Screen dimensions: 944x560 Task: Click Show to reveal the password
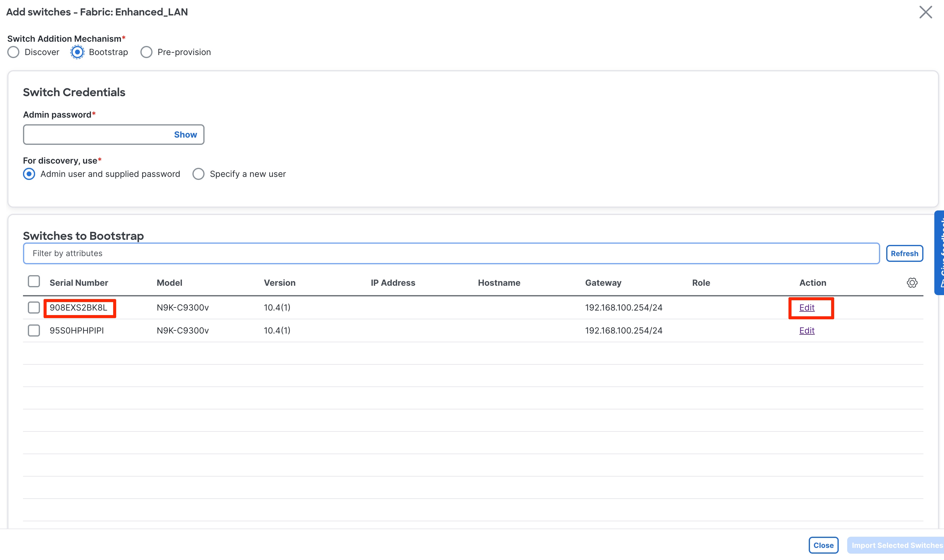[x=185, y=135]
